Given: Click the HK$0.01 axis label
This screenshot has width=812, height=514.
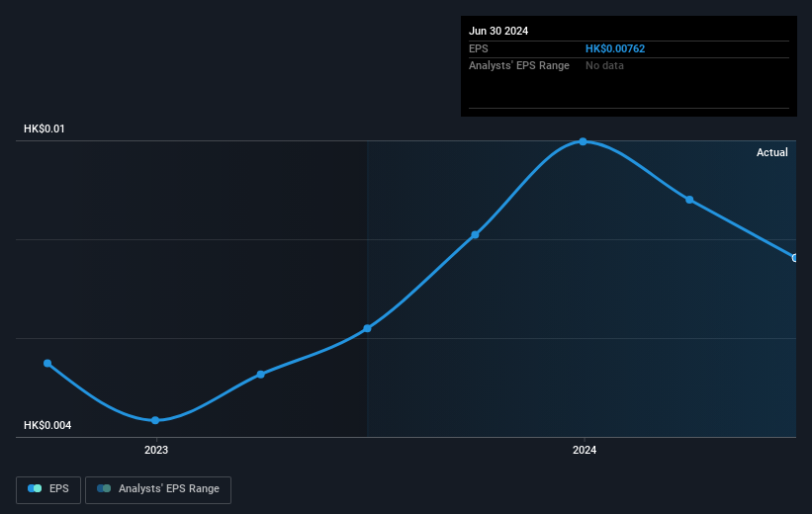Looking at the screenshot, I should click(45, 128).
